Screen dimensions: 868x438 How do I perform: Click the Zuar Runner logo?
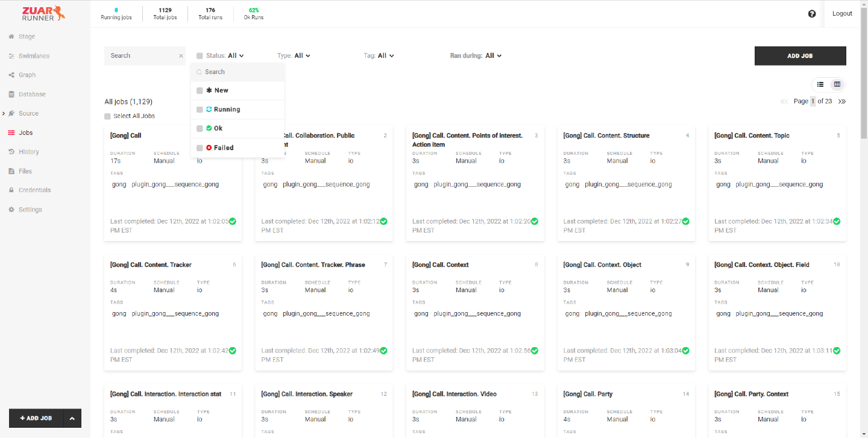click(43, 13)
